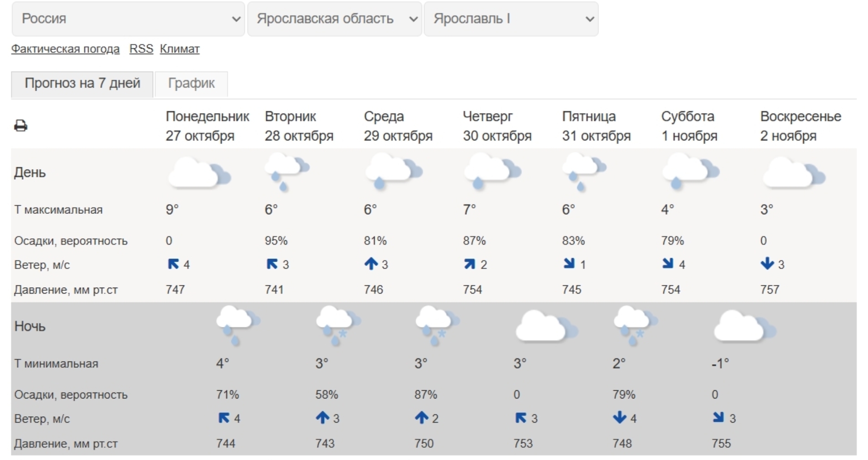
Task: Open the Ярославль I city dropdown
Action: [511, 19]
